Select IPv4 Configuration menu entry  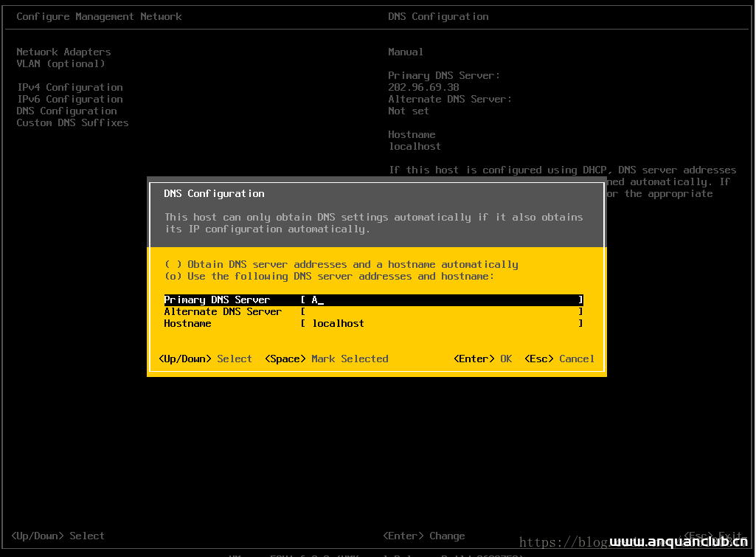coord(69,87)
